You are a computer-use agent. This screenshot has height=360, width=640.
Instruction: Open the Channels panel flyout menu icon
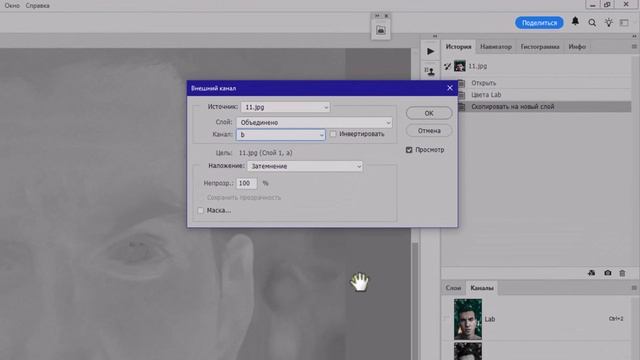coord(634,288)
